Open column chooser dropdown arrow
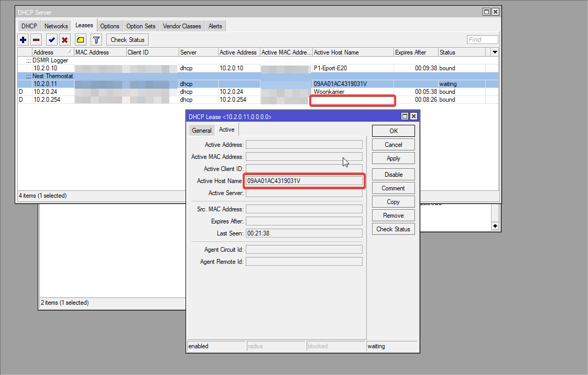 495,52
